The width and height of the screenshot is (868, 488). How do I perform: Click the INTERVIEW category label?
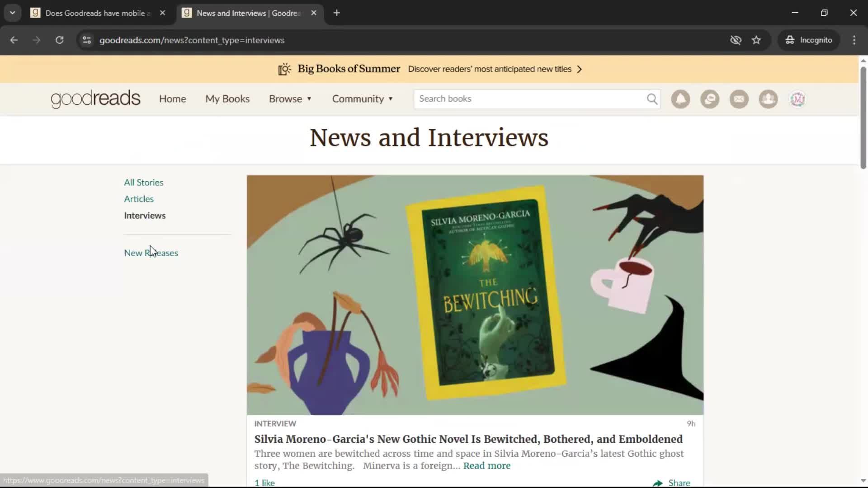point(275,424)
